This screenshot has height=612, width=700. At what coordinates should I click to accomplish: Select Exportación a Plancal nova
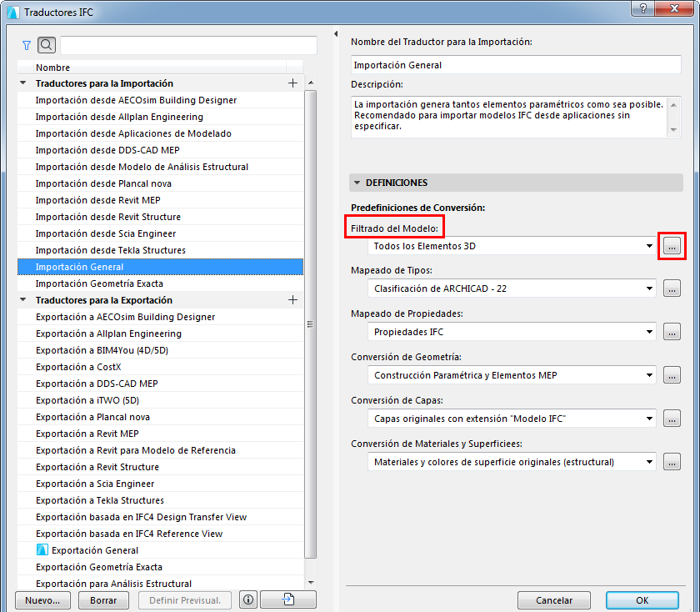pos(160,417)
